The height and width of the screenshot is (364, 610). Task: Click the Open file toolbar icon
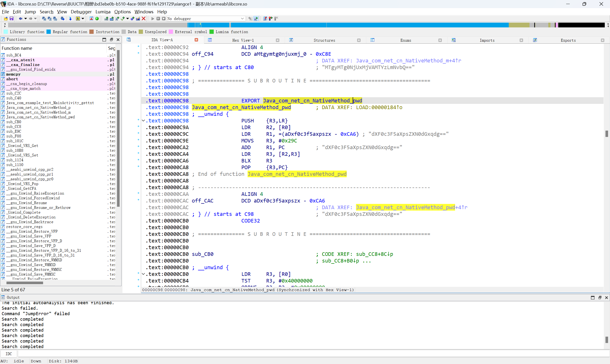pyautogui.click(x=6, y=19)
